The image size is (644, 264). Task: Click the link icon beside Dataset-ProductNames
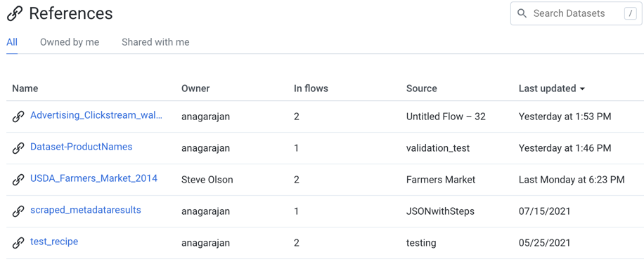(x=18, y=148)
